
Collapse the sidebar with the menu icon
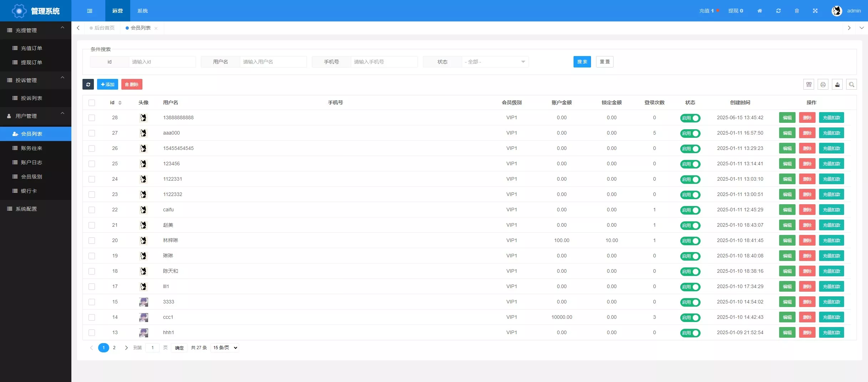click(90, 11)
